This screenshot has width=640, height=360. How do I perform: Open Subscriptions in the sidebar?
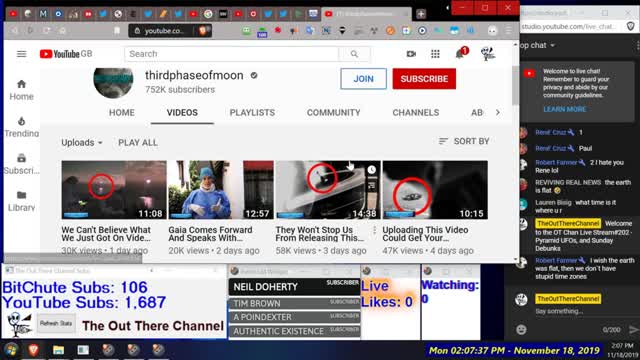21,164
